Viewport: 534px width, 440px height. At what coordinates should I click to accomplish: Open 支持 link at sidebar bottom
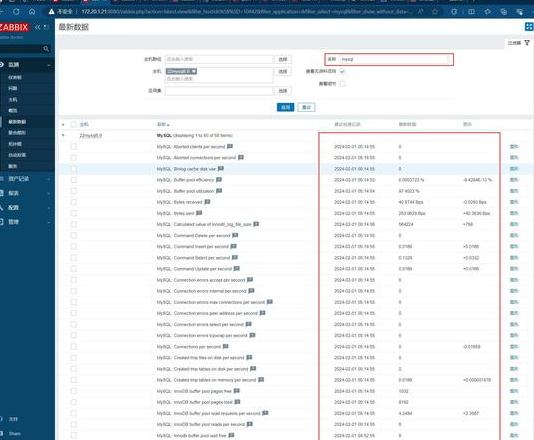coord(13,419)
